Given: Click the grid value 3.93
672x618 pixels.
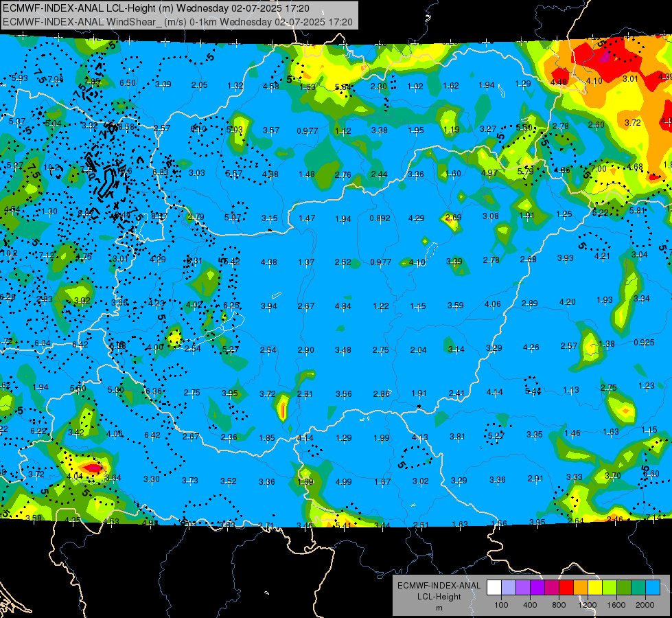Looking at the screenshot, I should [x=566, y=257].
